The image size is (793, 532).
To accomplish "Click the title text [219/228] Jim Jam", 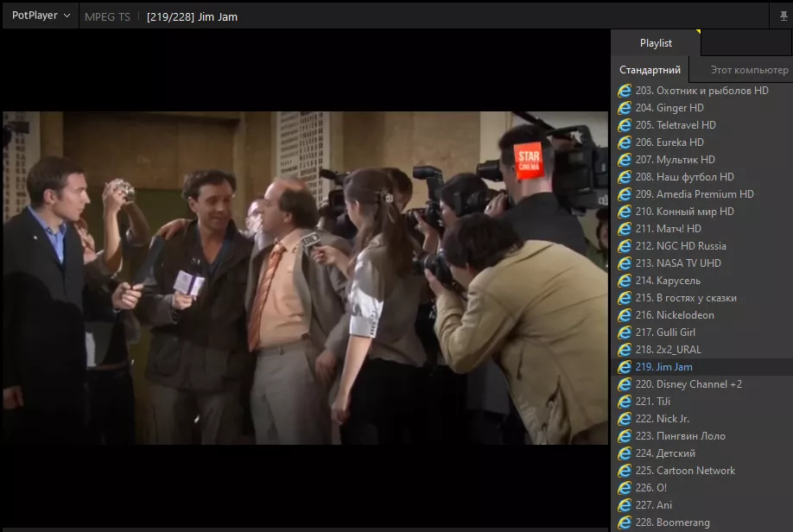I will pos(192,16).
